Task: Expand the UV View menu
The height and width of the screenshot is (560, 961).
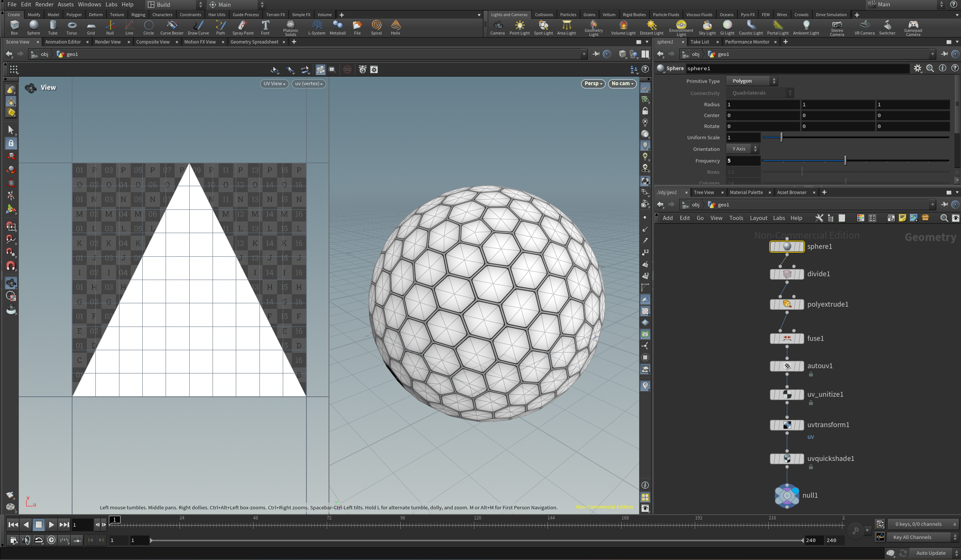Action: (x=274, y=84)
